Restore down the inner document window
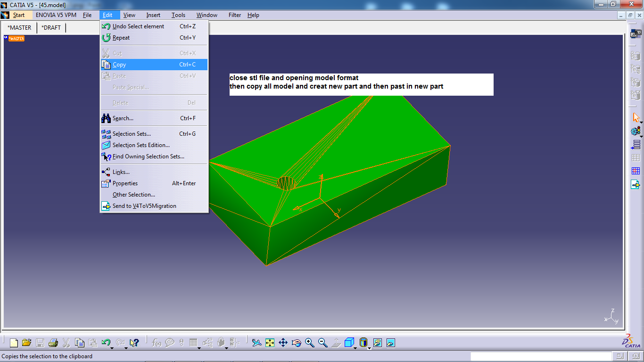This screenshot has height=362, width=644. coord(630,15)
